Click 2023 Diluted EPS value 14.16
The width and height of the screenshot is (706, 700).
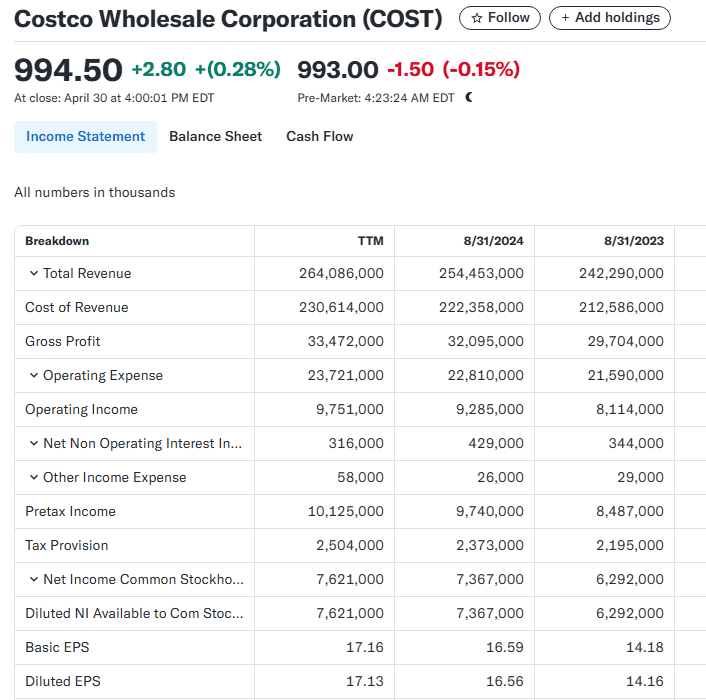pos(645,681)
